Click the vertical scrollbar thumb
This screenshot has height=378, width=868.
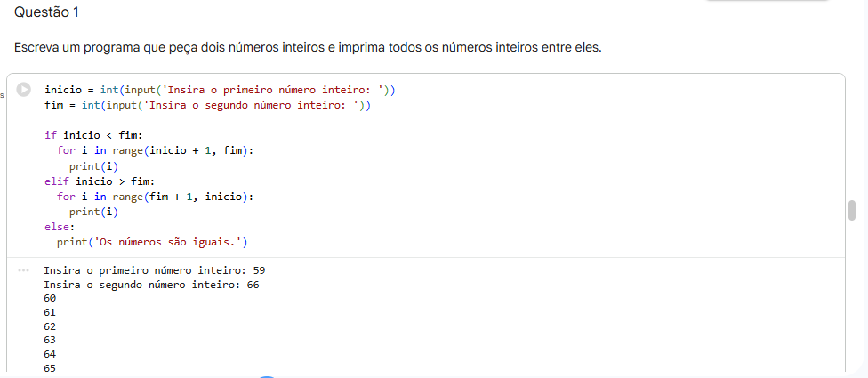click(852, 210)
